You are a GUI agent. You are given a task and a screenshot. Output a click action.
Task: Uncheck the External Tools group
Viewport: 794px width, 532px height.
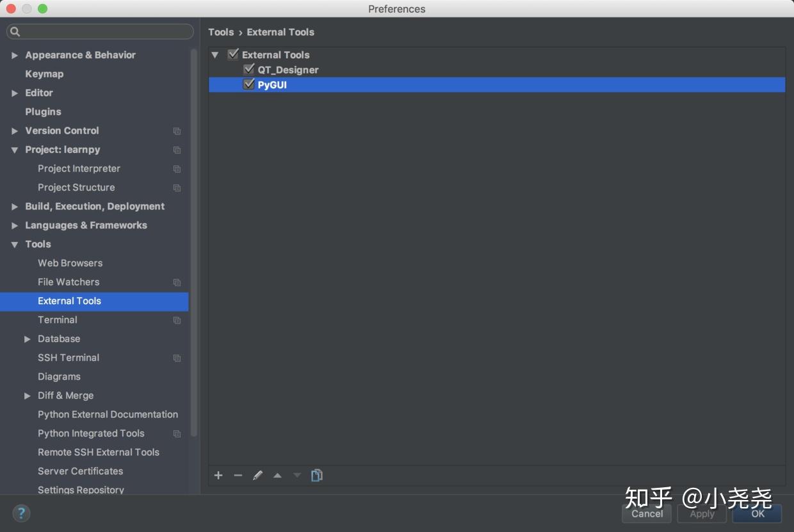point(233,54)
